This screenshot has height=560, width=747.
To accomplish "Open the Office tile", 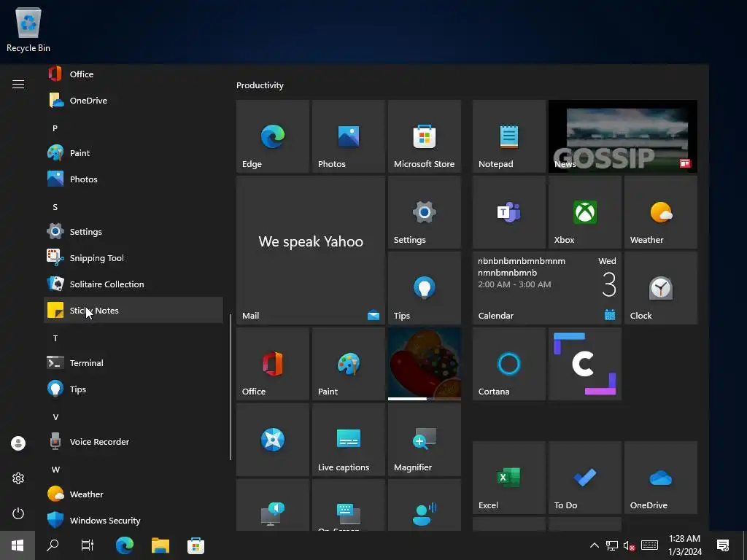I will coord(273,364).
